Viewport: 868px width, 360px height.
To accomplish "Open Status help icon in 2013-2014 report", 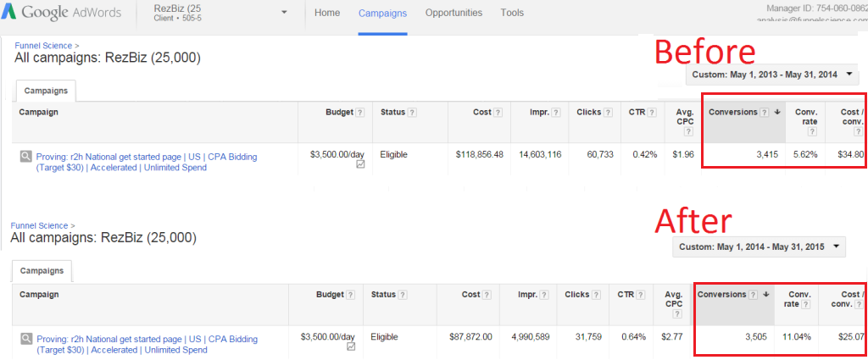I will click(x=413, y=113).
